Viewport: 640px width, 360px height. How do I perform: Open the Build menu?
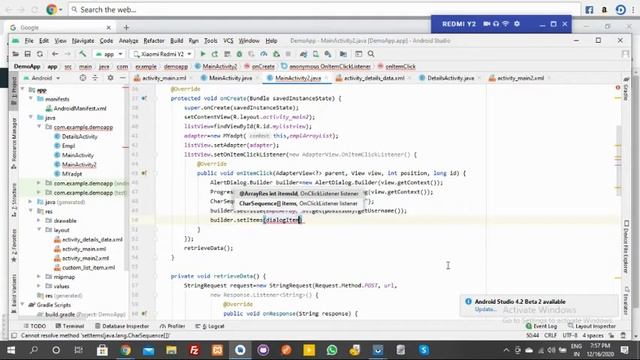coord(176,40)
